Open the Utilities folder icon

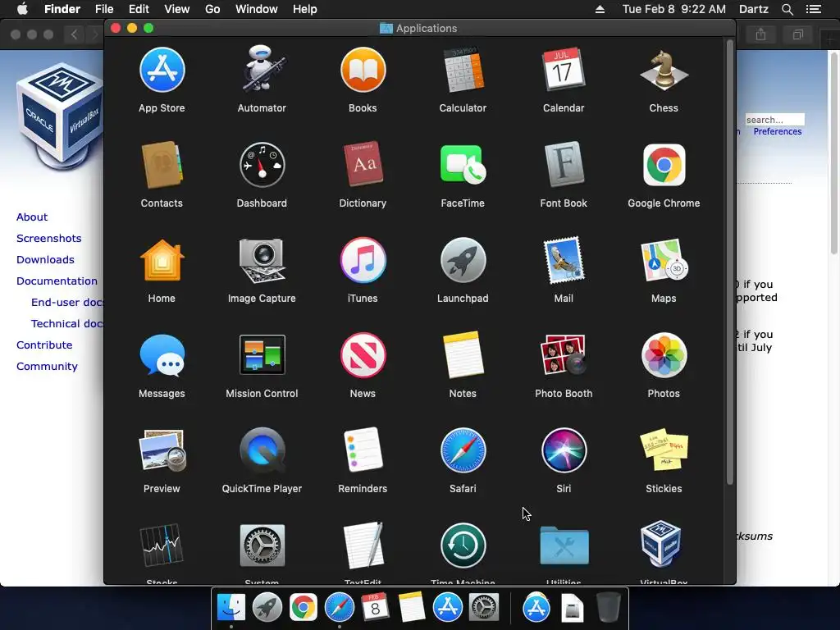pos(564,546)
